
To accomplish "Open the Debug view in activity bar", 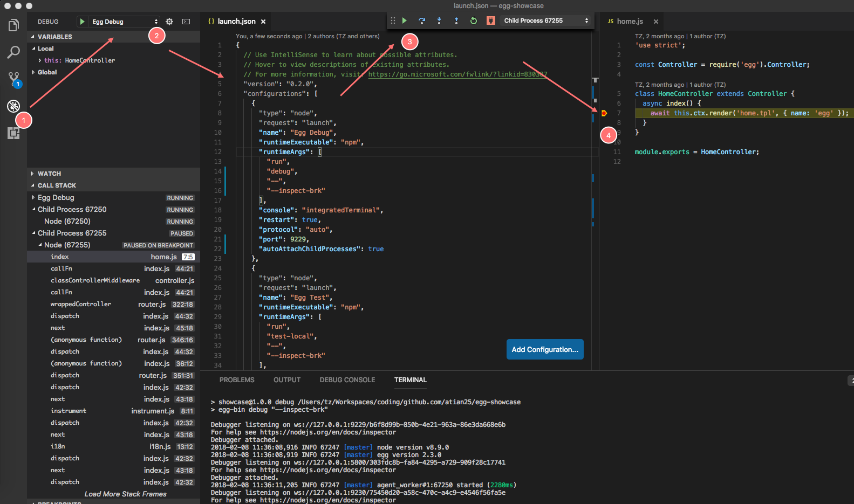I will (13, 106).
